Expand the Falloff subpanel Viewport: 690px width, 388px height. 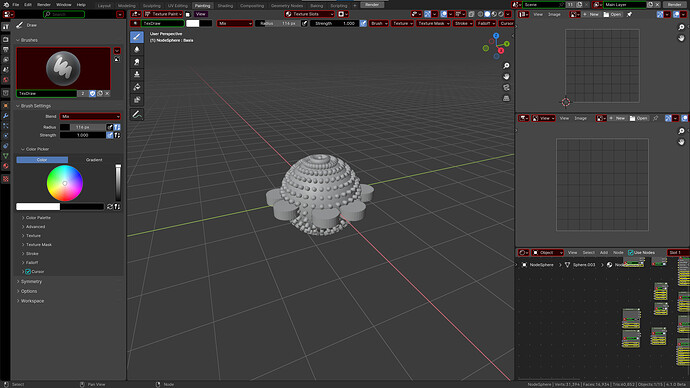click(32, 263)
